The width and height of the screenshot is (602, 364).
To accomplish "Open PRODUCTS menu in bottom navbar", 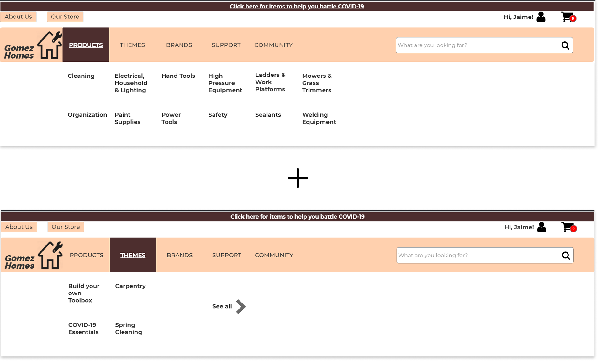I will (x=87, y=255).
